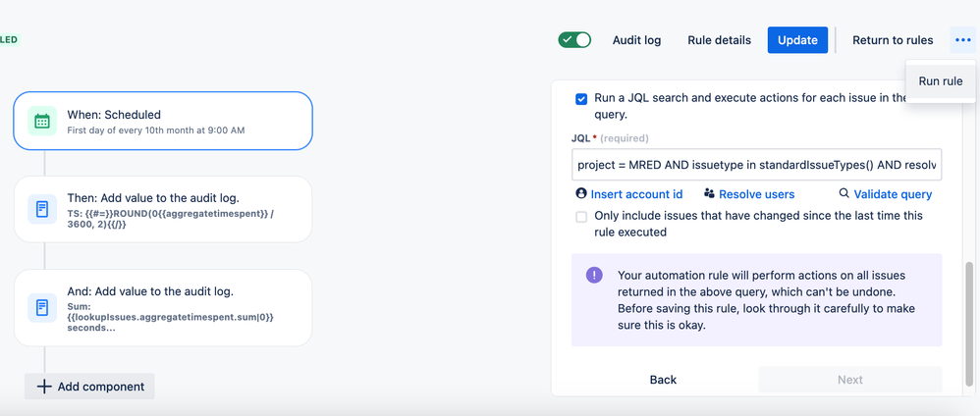Click the calendar icon of Scheduled trigger

pos(42,121)
